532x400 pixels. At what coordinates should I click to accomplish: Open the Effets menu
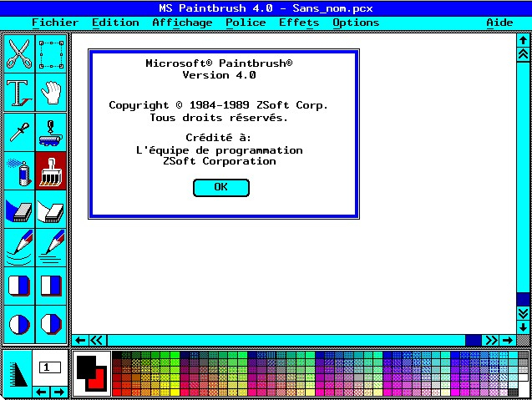(299, 23)
